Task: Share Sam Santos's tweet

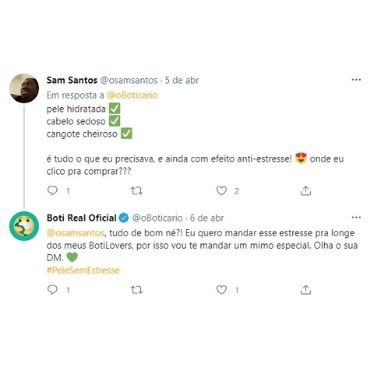Action: click(306, 190)
